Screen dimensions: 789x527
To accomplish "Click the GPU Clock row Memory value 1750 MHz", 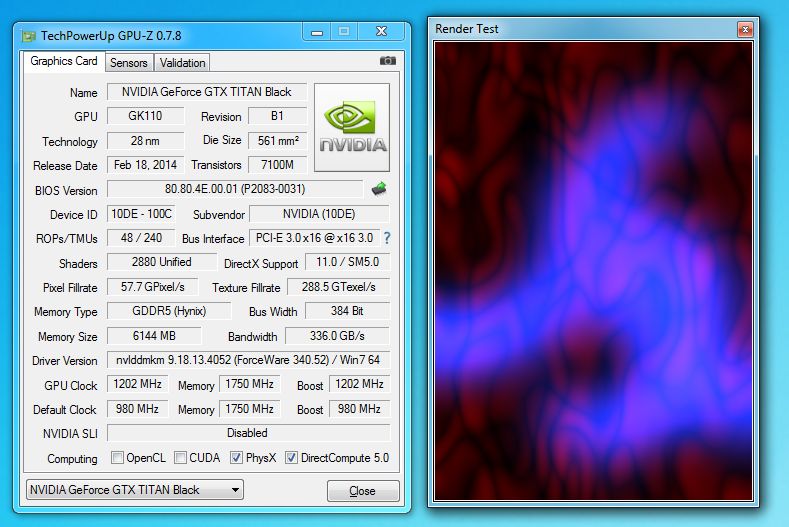I will click(x=249, y=384).
